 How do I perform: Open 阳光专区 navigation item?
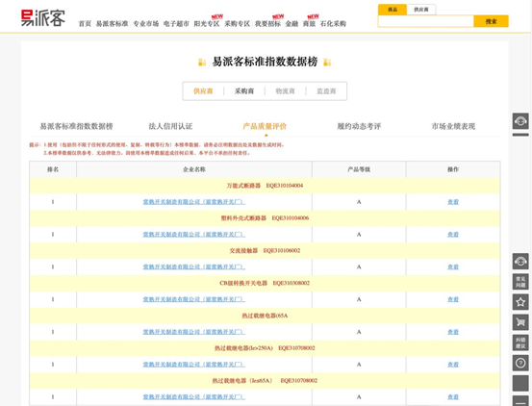tap(207, 24)
